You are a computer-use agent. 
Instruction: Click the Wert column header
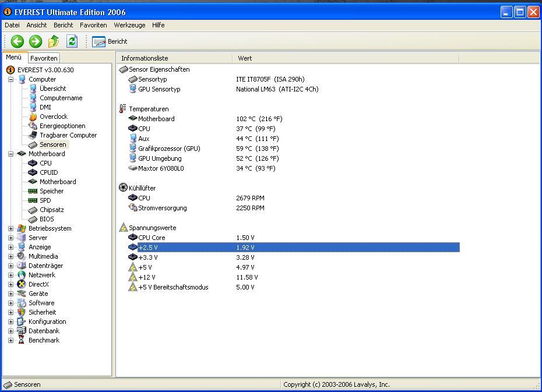click(x=346, y=58)
